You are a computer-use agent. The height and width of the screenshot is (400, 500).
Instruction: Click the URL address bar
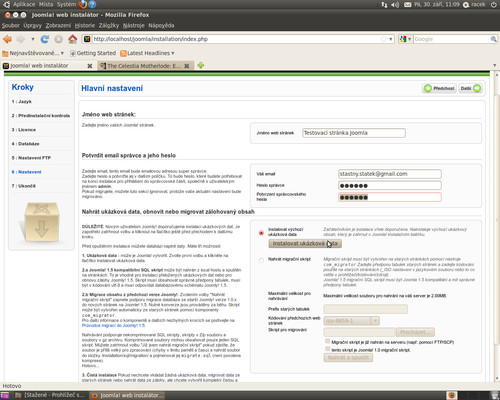click(235, 39)
